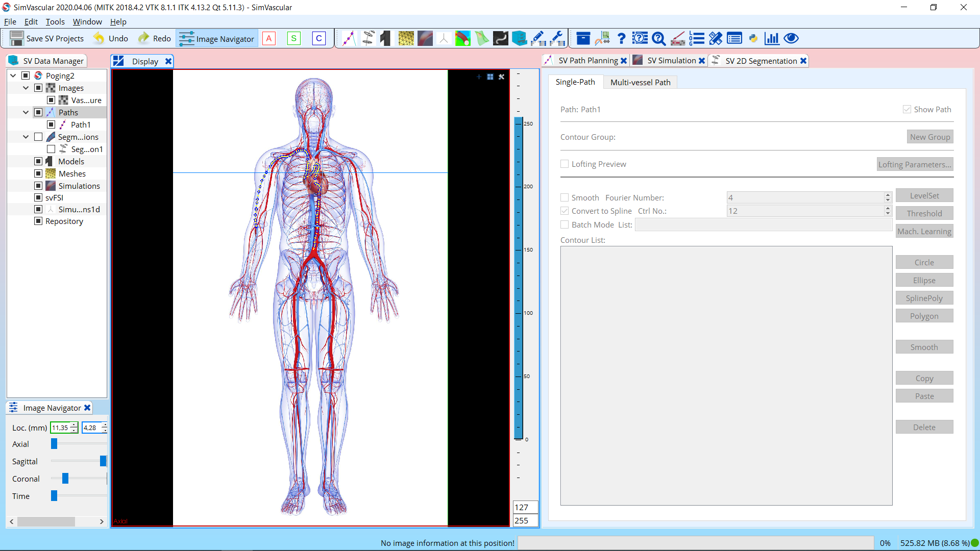Viewport: 980px width, 551px height.
Task: Click the Undo toolbar button
Action: pyautogui.click(x=110, y=38)
